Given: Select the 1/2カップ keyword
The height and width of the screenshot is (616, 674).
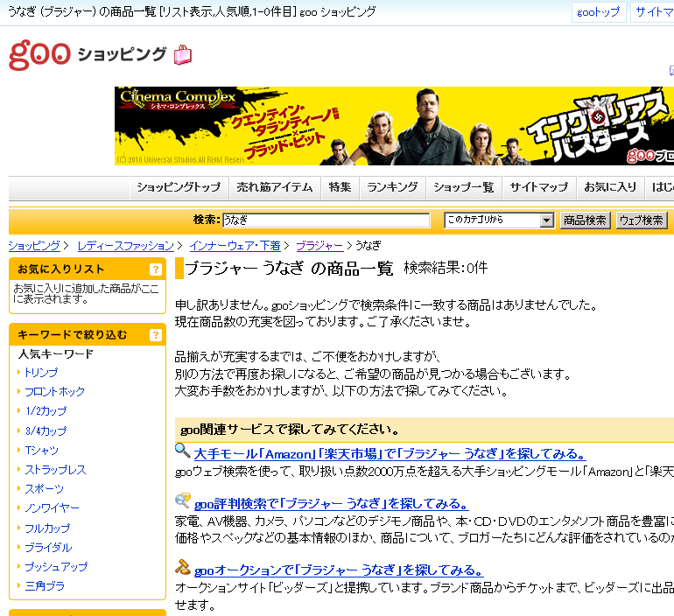Looking at the screenshot, I should (x=46, y=411).
